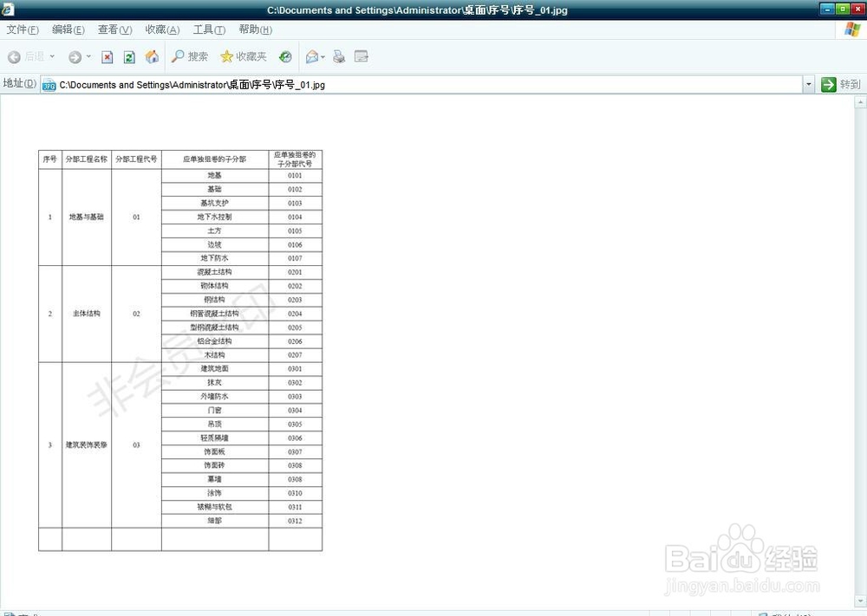Viewport: 867px width, 616px height.
Task: Click the cell 混凝土结构
Action: (214, 272)
